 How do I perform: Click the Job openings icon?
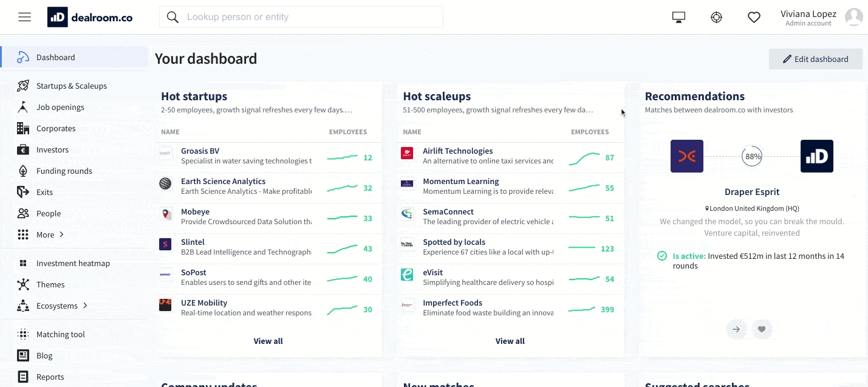pyautogui.click(x=23, y=107)
